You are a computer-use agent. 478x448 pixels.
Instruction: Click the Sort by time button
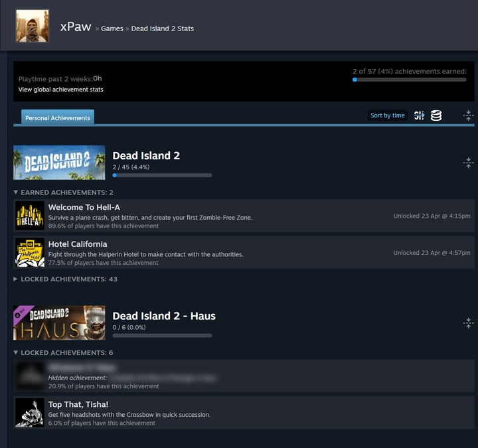point(388,115)
